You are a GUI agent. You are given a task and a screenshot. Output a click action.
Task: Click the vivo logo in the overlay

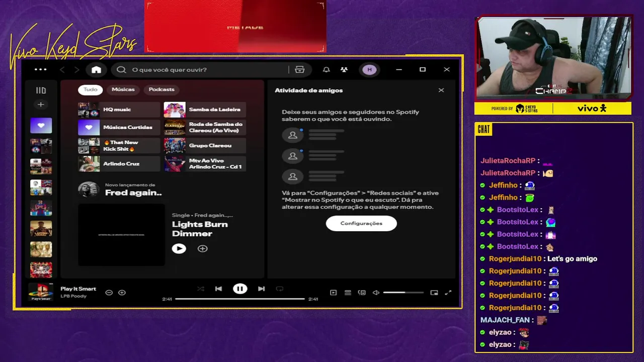(592, 109)
